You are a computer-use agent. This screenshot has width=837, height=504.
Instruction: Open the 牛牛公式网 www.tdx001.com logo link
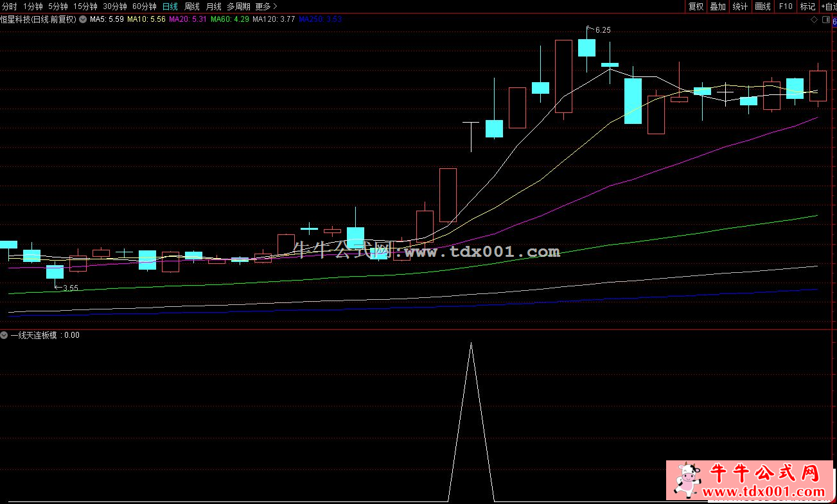[x=749, y=480]
